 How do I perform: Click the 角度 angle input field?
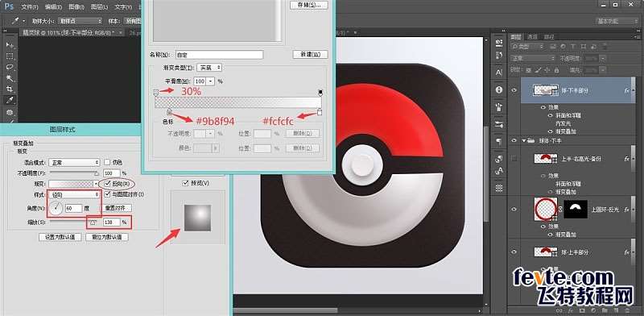[x=73, y=209]
